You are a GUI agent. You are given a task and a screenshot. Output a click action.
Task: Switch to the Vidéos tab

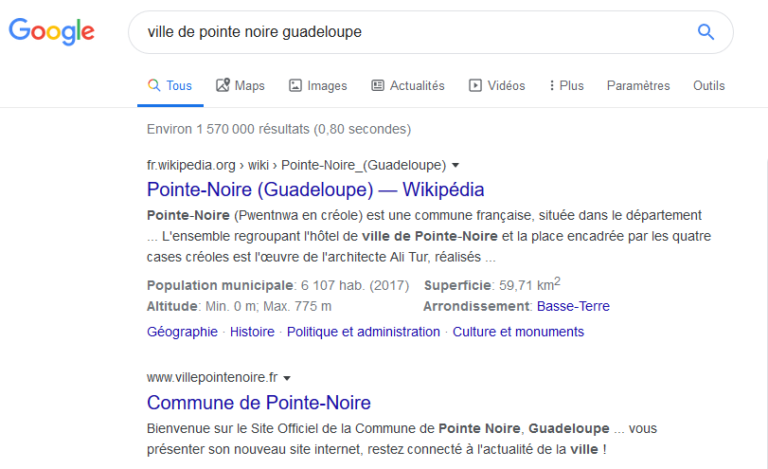(x=497, y=86)
